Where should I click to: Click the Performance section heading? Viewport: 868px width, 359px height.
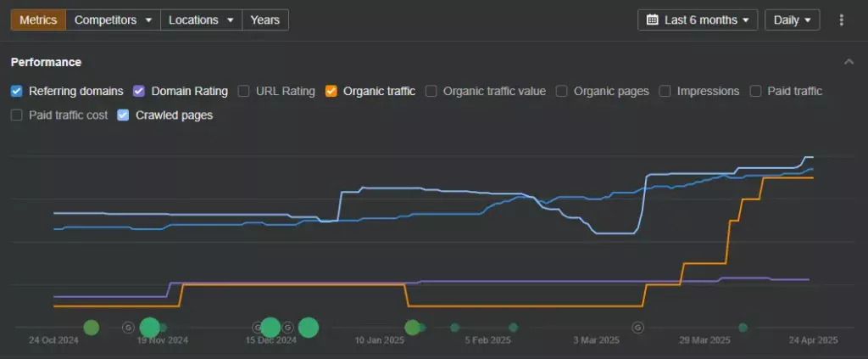click(46, 62)
